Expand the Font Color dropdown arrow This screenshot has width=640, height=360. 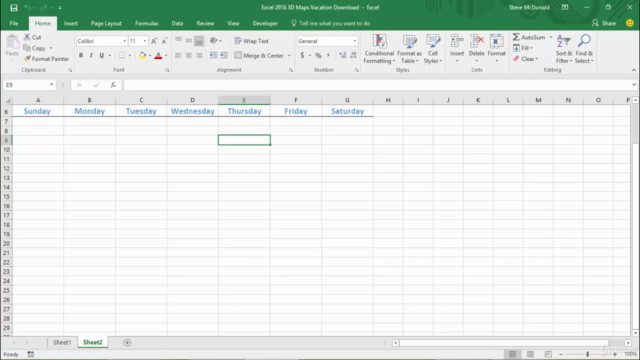coord(166,56)
